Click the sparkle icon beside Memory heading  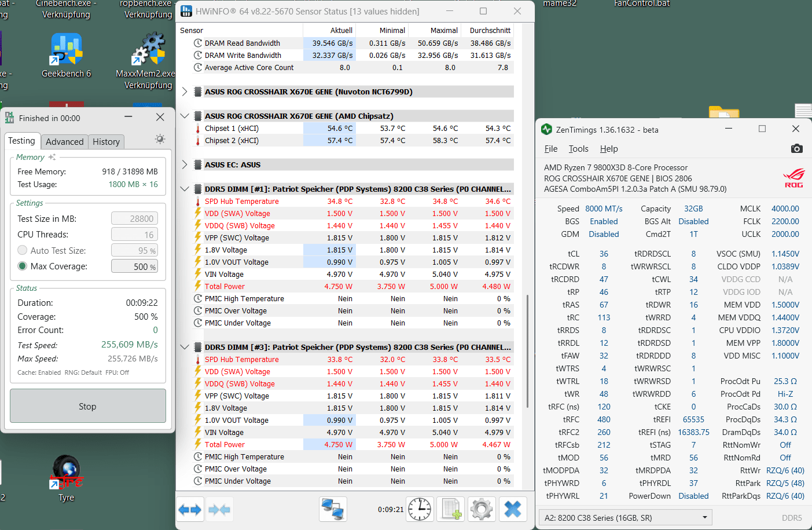[x=52, y=157]
